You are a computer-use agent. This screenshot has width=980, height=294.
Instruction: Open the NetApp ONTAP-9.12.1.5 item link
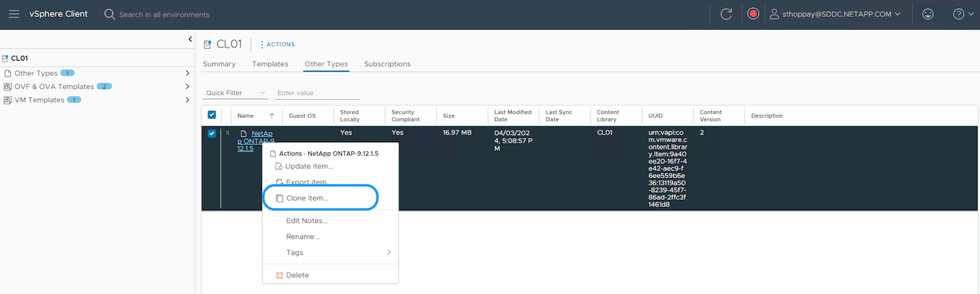click(x=255, y=141)
